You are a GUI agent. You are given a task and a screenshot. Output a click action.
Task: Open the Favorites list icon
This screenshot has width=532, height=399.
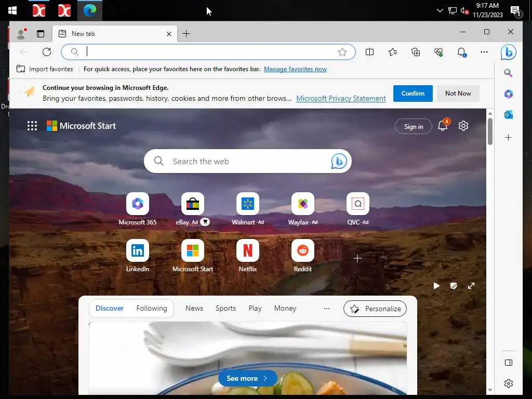(x=393, y=52)
